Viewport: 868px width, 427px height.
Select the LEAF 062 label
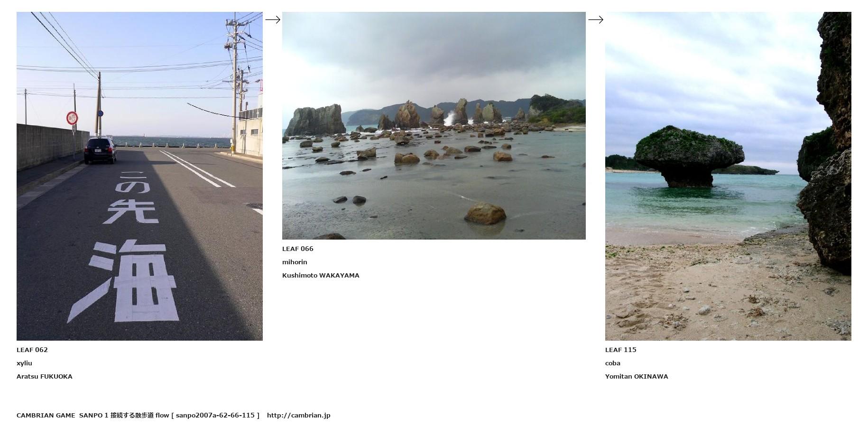click(32, 350)
